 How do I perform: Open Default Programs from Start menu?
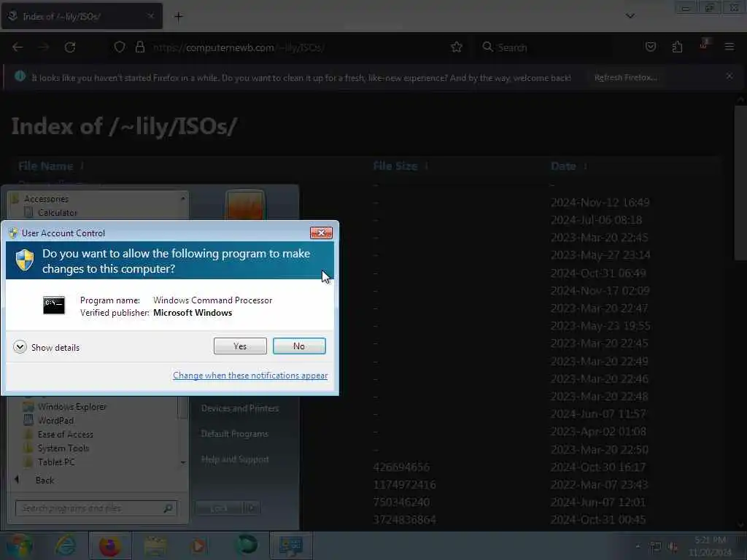point(234,434)
